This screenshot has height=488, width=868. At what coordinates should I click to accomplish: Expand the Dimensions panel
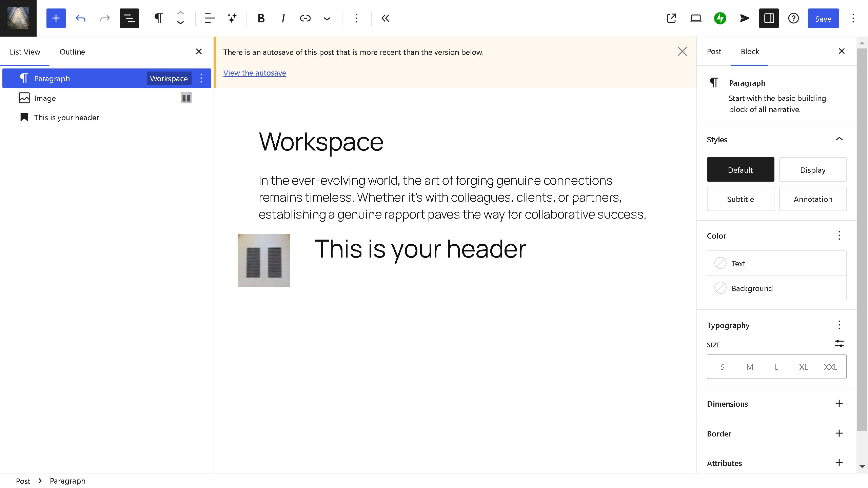click(x=839, y=403)
